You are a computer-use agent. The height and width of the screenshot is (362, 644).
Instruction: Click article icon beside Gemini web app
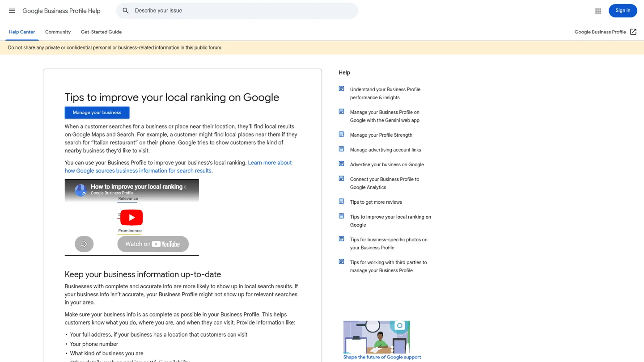pyautogui.click(x=341, y=112)
